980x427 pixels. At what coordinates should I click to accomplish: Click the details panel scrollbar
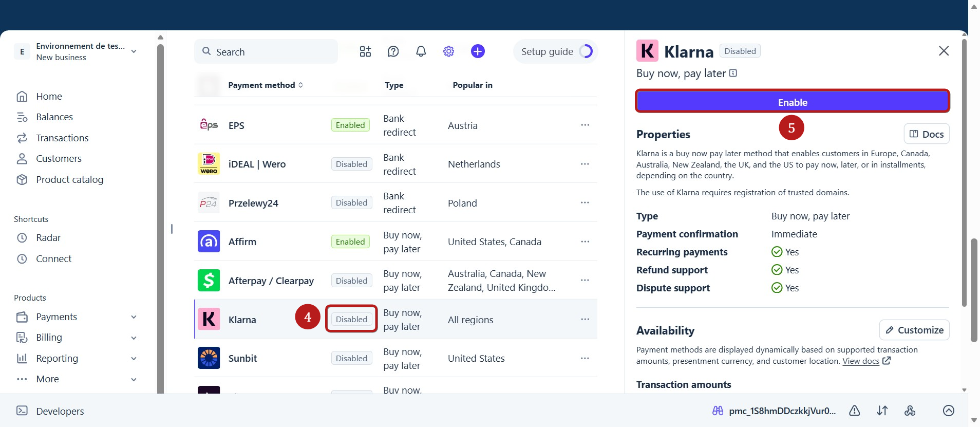[x=964, y=173]
